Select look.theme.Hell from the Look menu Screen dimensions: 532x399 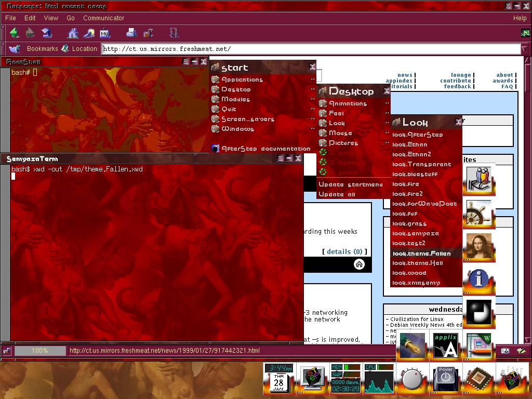pyautogui.click(x=418, y=263)
